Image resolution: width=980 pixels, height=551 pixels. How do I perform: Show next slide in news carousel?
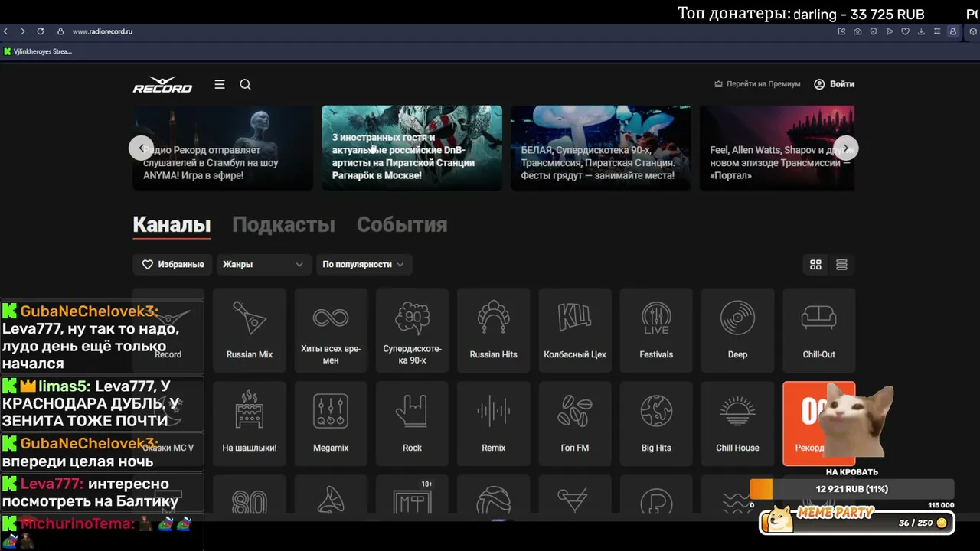(846, 148)
